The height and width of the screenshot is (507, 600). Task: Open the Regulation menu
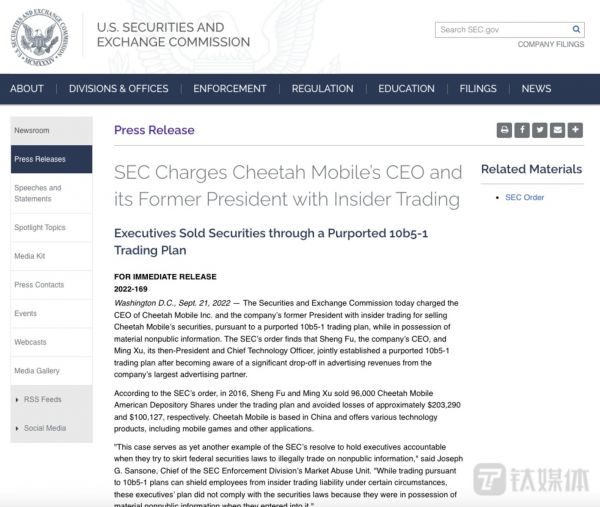[322, 88]
